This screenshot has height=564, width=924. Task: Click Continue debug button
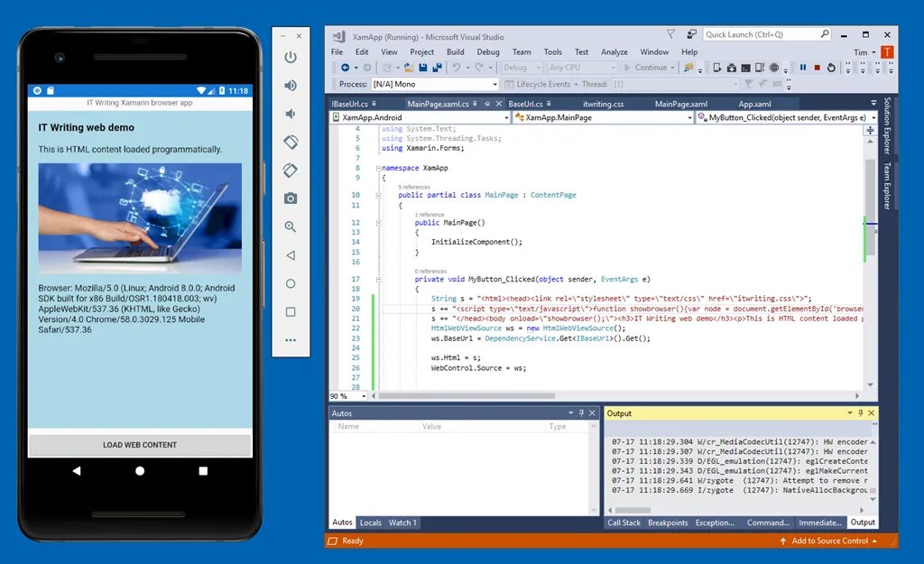[646, 68]
